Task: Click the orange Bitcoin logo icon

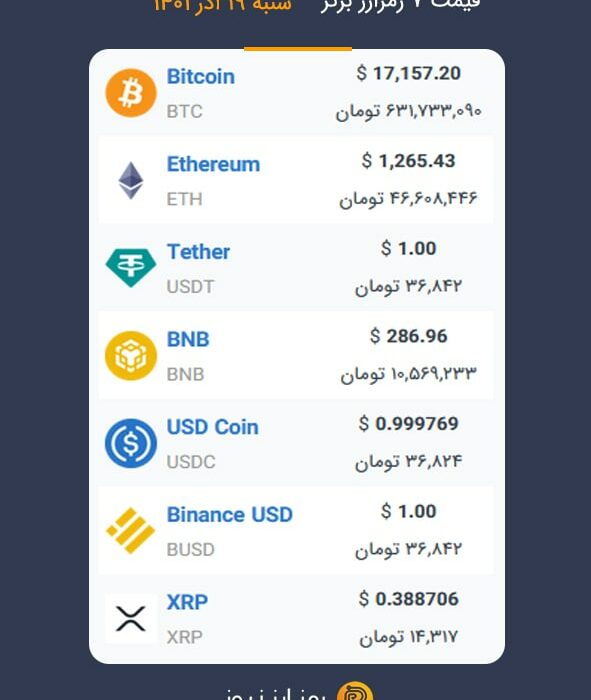Action: 131,93
